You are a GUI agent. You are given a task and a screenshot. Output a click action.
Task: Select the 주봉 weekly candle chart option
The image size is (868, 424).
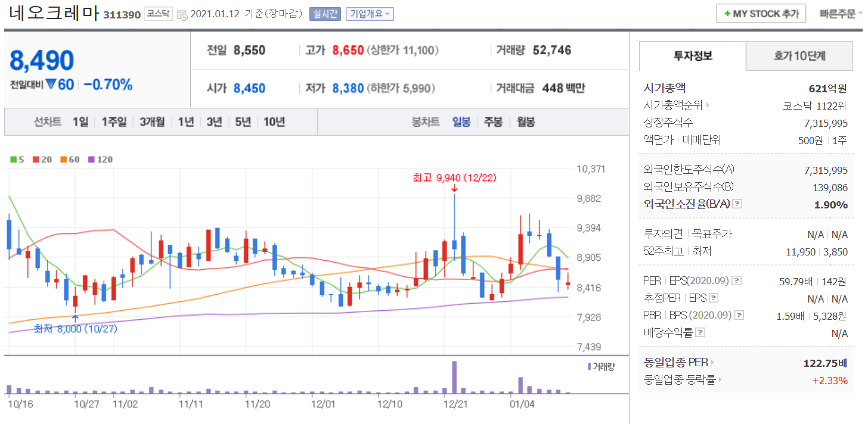pos(493,122)
